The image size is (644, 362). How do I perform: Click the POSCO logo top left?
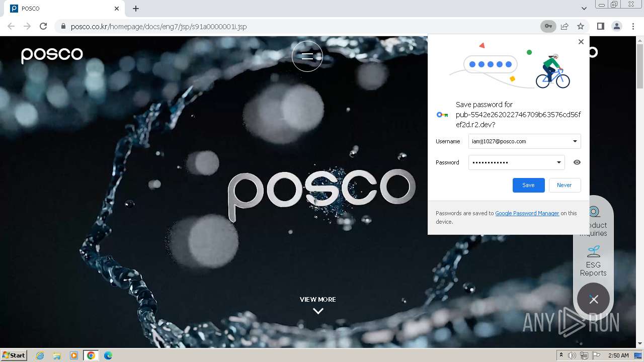click(x=52, y=55)
